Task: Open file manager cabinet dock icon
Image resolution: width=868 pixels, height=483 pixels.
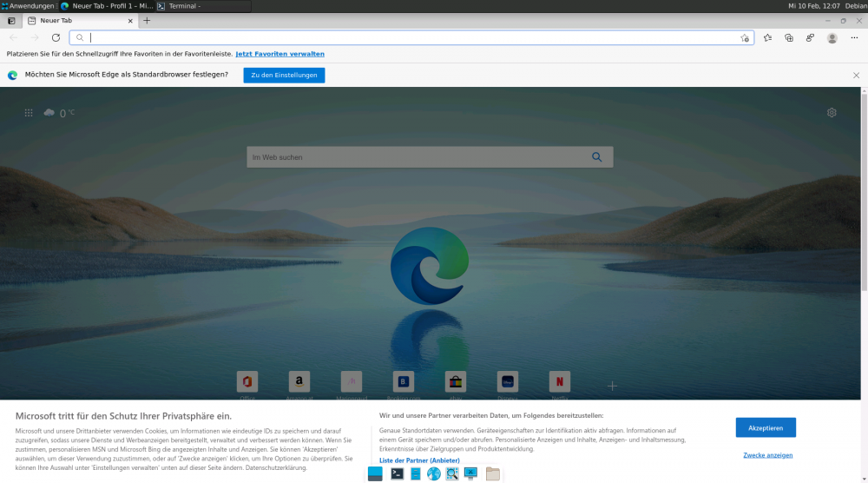Action: [416, 473]
